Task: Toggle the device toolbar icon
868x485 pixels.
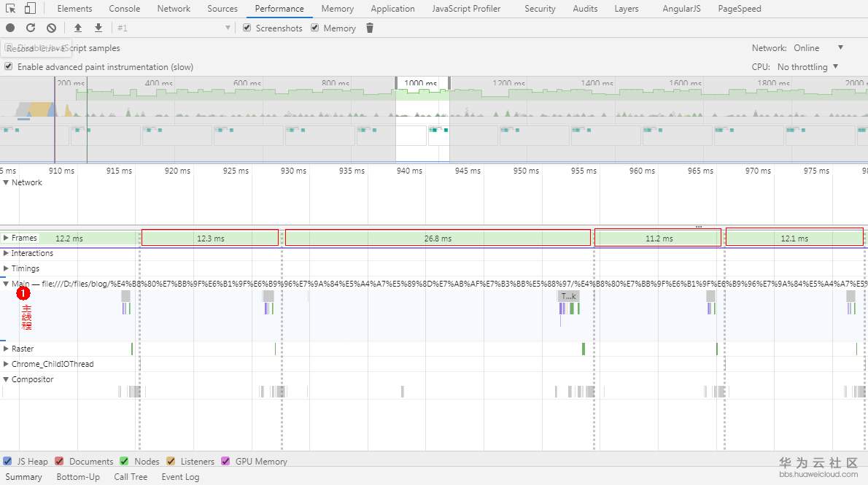Action: (x=31, y=8)
